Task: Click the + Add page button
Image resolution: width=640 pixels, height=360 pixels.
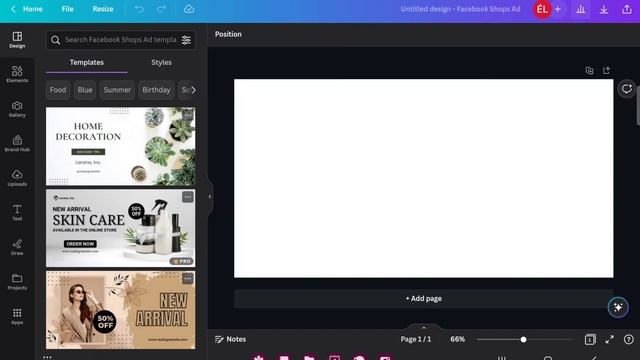Action: tap(423, 299)
